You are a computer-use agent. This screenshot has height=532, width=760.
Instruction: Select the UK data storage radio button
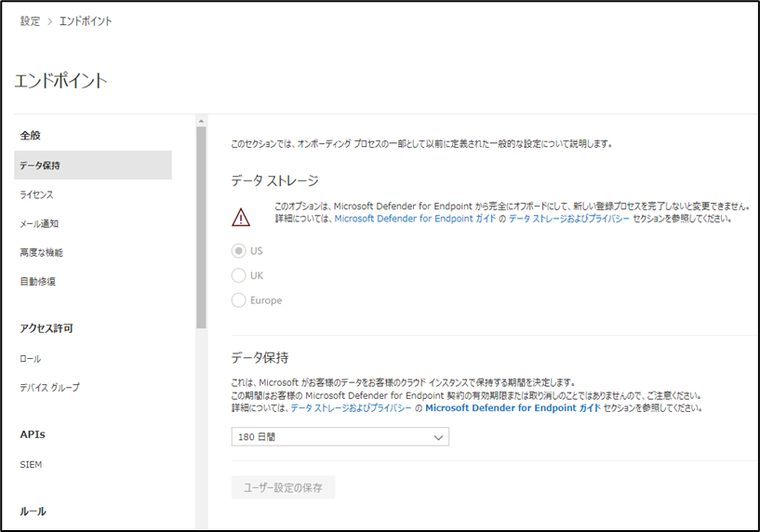(238, 275)
